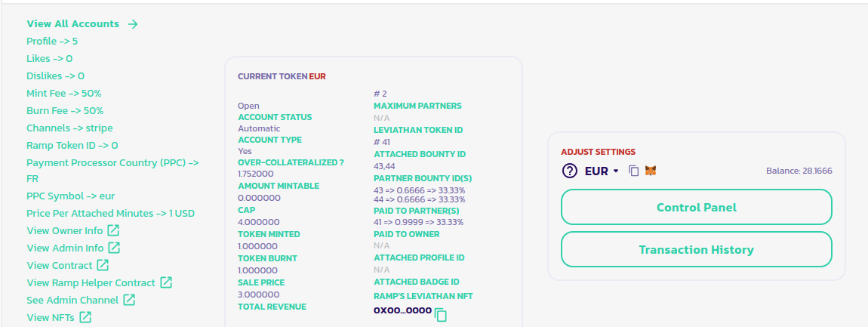The image size is (868, 327).
Task: Click the View NFTs link text
Action: coord(51,317)
